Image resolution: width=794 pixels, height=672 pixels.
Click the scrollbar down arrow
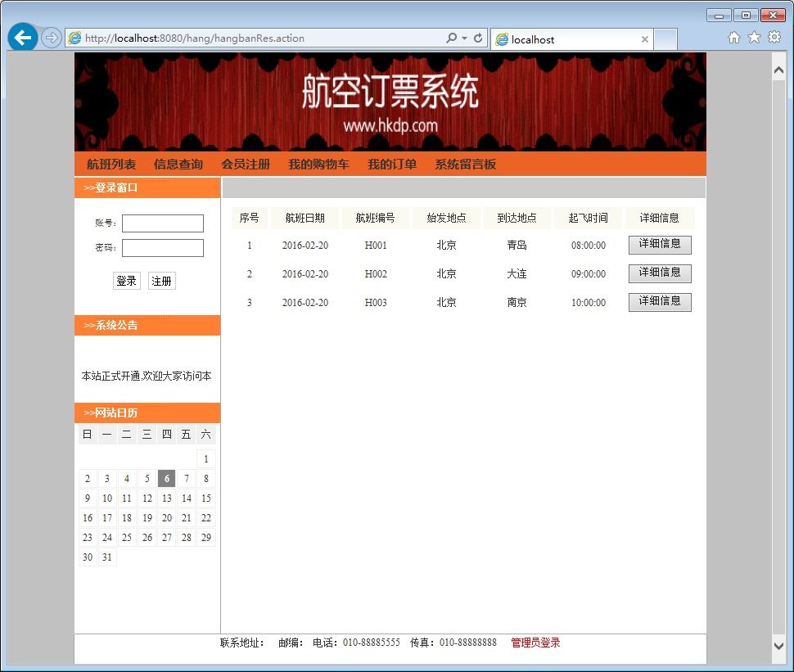pyautogui.click(x=778, y=646)
